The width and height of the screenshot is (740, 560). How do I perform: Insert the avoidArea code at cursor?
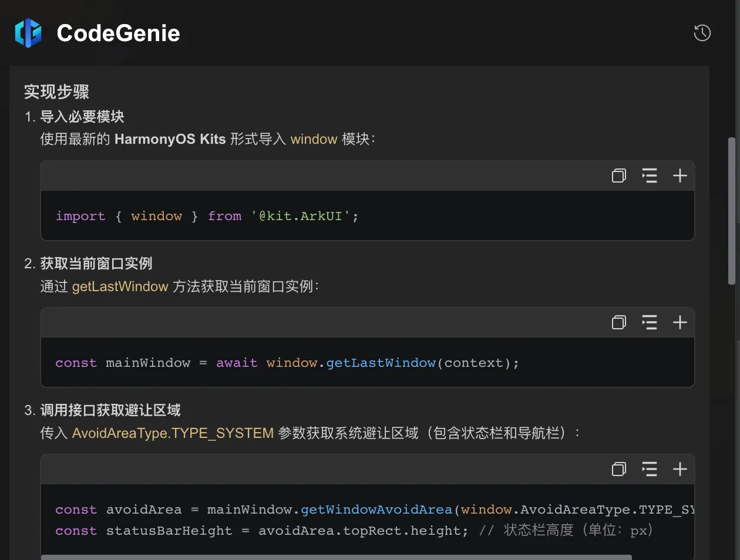[x=649, y=469]
